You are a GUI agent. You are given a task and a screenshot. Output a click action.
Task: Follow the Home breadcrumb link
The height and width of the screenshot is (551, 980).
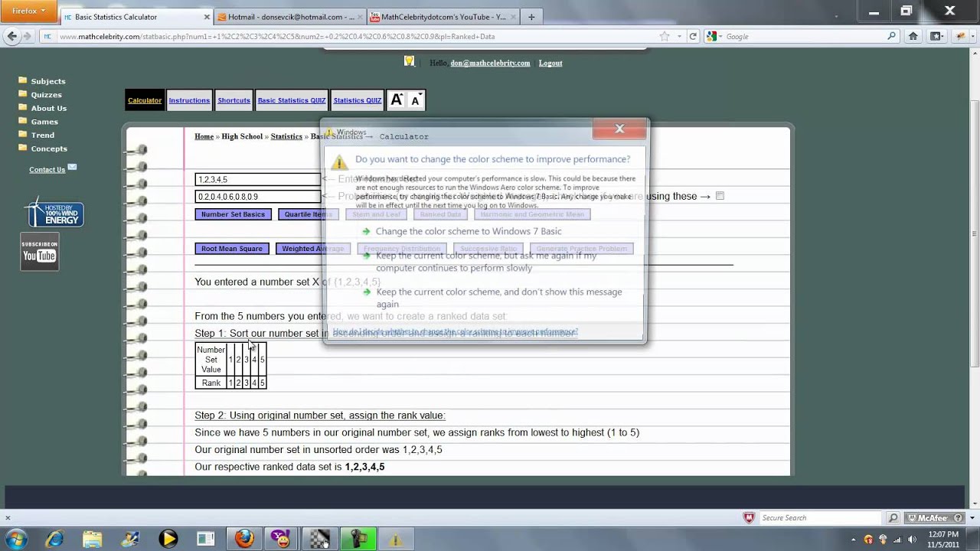(204, 136)
